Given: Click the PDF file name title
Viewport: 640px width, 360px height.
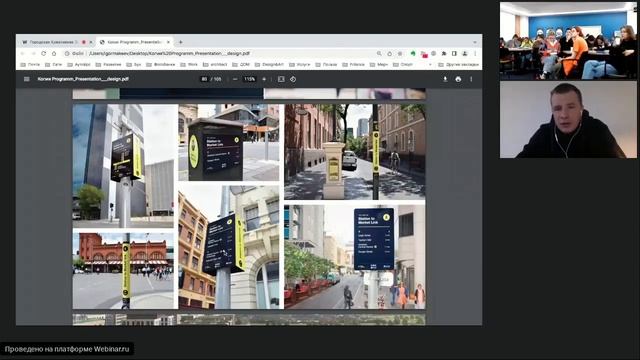Looking at the screenshot, I should coord(83,79).
